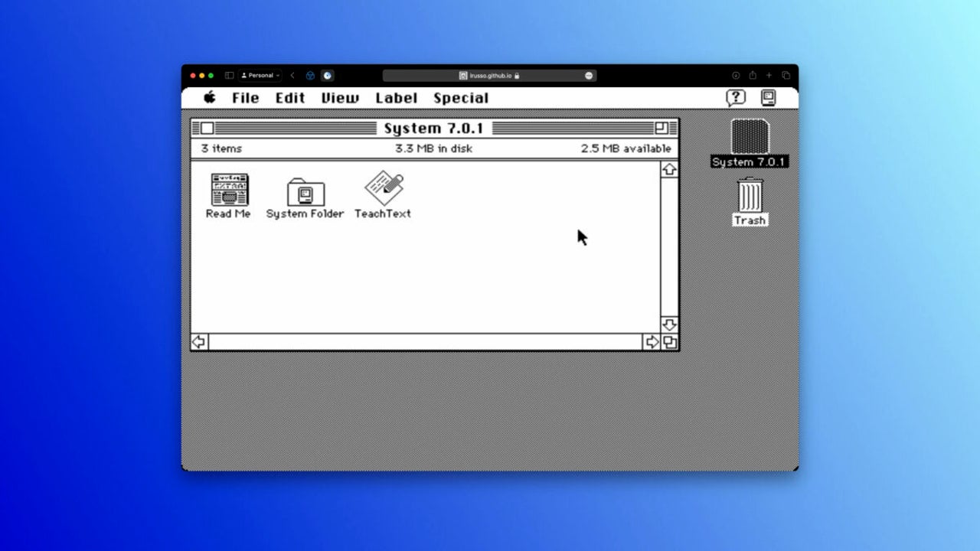Open the Apple menu

tap(209, 98)
